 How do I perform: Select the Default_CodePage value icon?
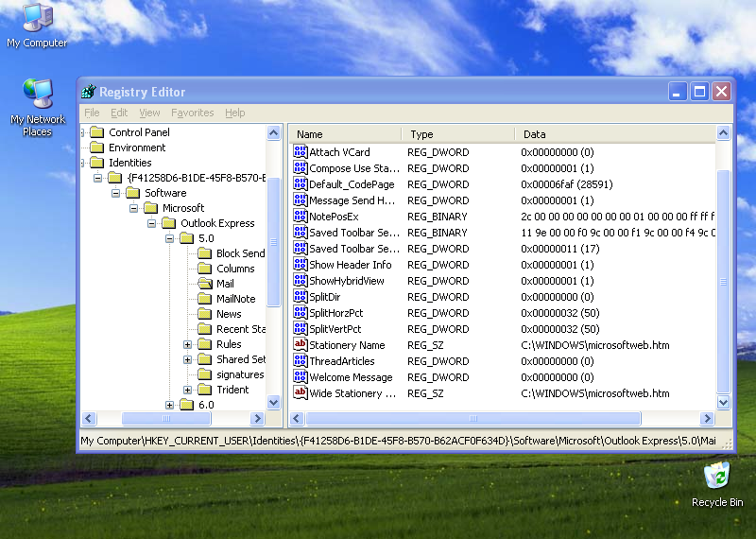(x=300, y=183)
